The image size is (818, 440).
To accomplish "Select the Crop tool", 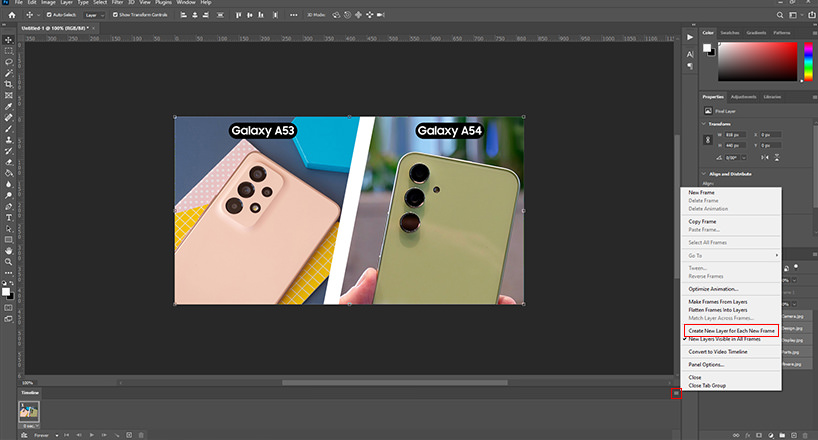I will (8, 84).
